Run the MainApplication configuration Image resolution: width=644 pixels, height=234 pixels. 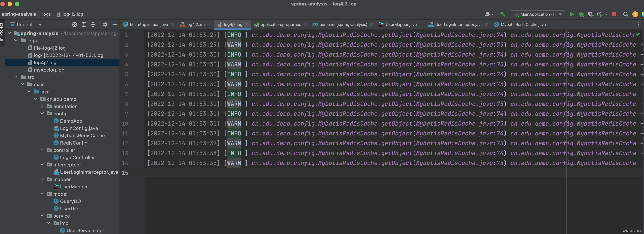(572, 14)
